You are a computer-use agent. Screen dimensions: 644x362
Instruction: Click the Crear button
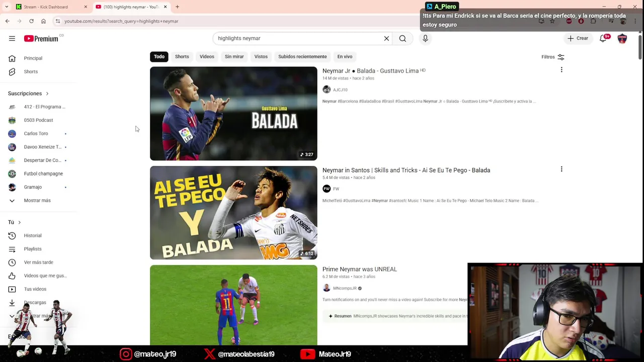tap(578, 38)
